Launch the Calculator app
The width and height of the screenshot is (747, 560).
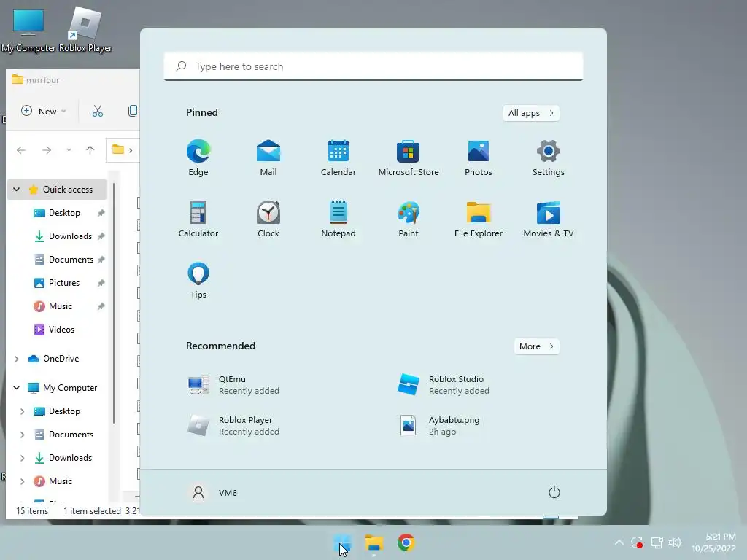[198, 219]
